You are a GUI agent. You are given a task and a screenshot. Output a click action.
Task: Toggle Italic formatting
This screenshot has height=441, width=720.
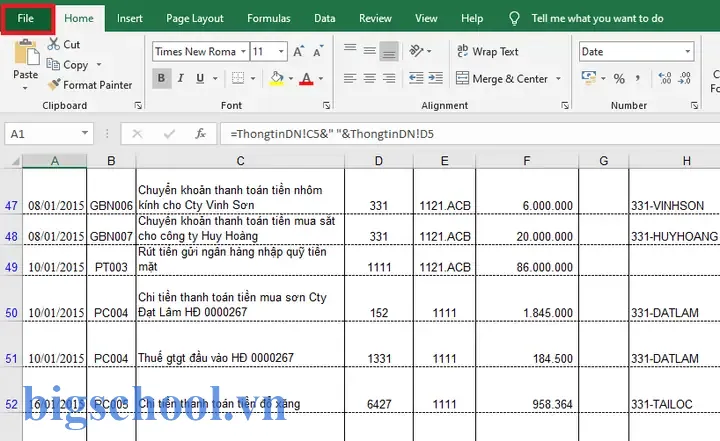coord(181,78)
